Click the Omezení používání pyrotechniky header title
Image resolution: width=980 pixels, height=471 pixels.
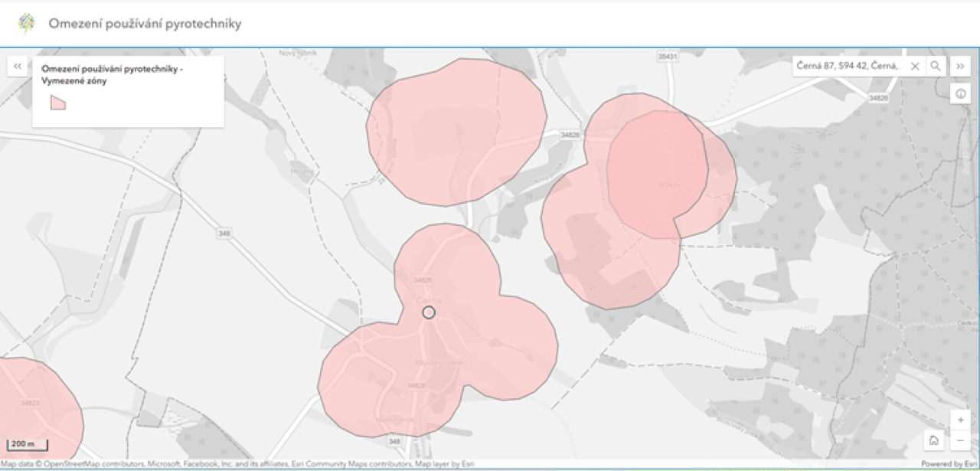(145, 24)
